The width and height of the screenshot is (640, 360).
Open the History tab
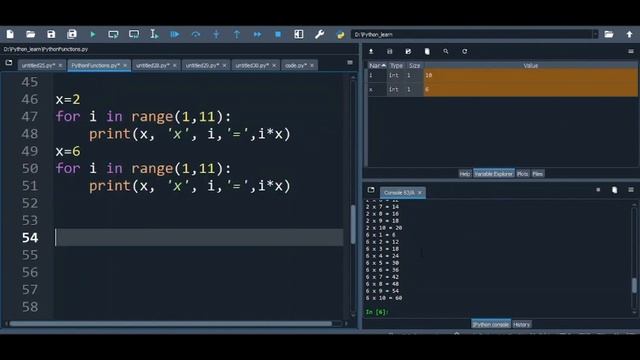pos(522,324)
